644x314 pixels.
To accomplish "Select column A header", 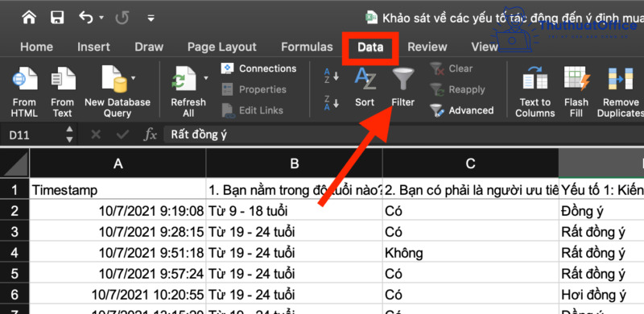I will pyautogui.click(x=118, y=163).
